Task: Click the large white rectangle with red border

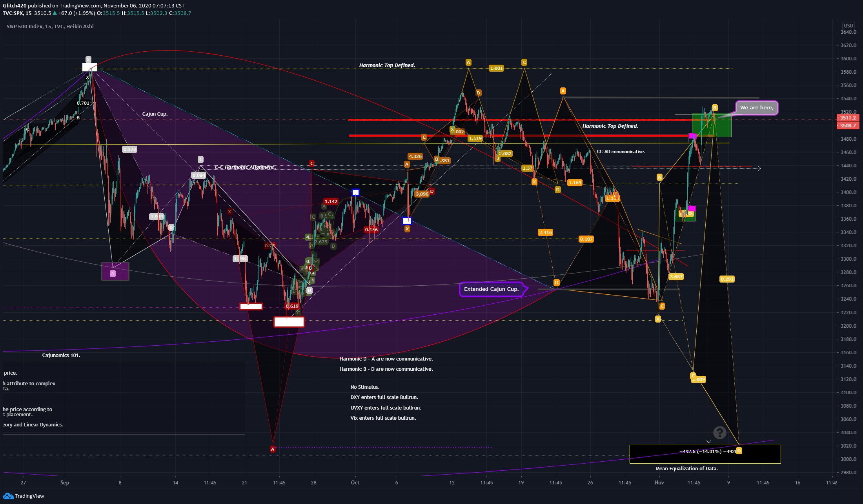Action: click(x=289, y=322)
